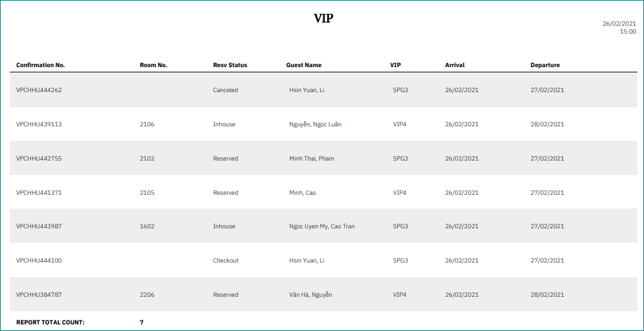
Task: Click the Checkout status entry
Action: [225, 261]
